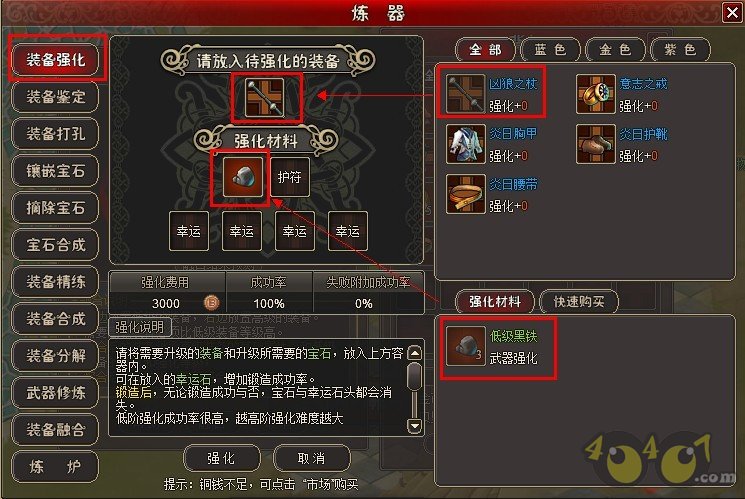Click the staff in the equipment slot
This screenshot has width=745, height=499.
click(x=265, y=97)
